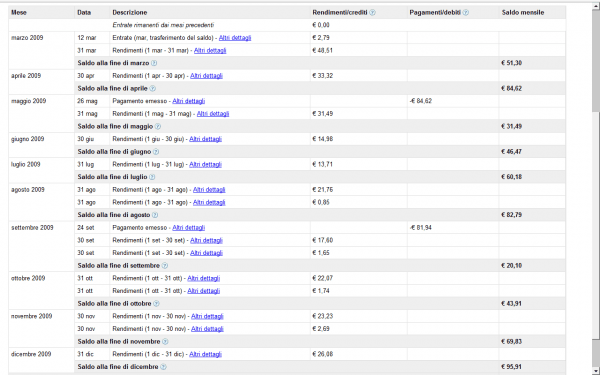Click help icon beside Saldo alla fine di dicembre
Screen dimensions: 600x375
(x=163, y=367)
